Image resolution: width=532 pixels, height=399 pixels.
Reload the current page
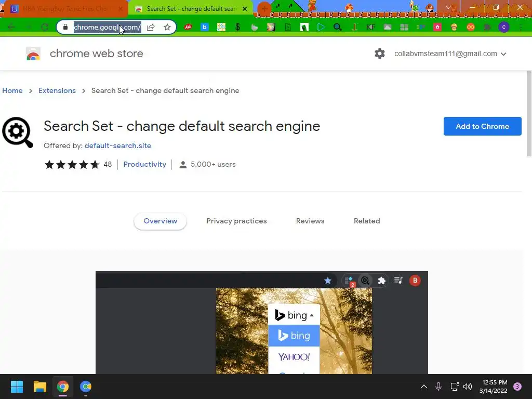click(x=45, y=27)
